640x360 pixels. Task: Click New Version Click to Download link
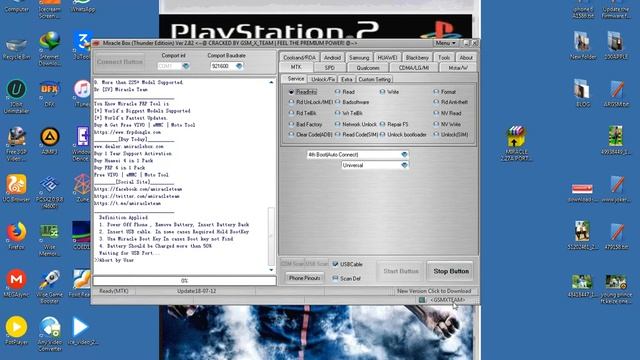[434, 291]
